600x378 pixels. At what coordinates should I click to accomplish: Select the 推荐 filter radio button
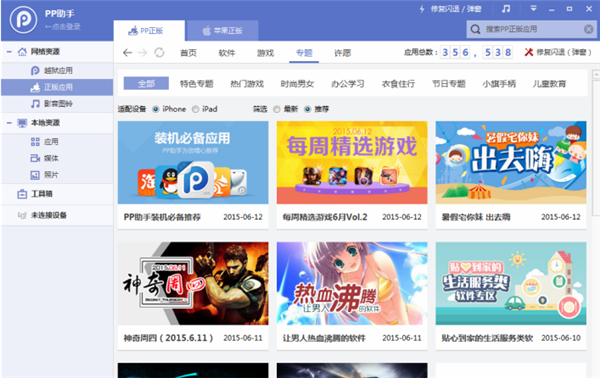pos(308,109)
